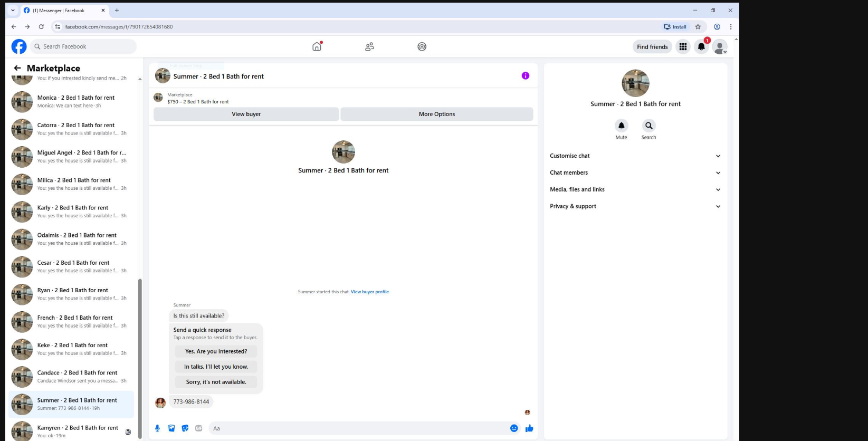
Task: Open the Facebook menu grid icon
Action: pyautogui.click(x=683, y=46)
